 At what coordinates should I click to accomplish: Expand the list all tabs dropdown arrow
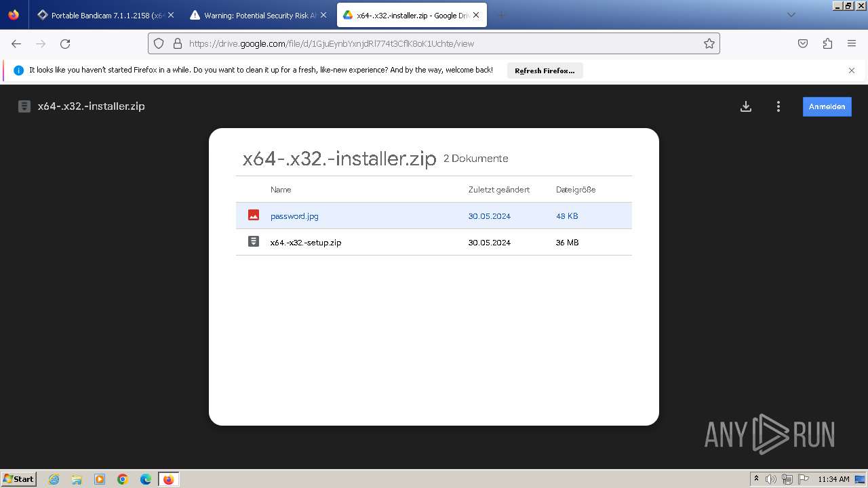click(x=791, y=15)
